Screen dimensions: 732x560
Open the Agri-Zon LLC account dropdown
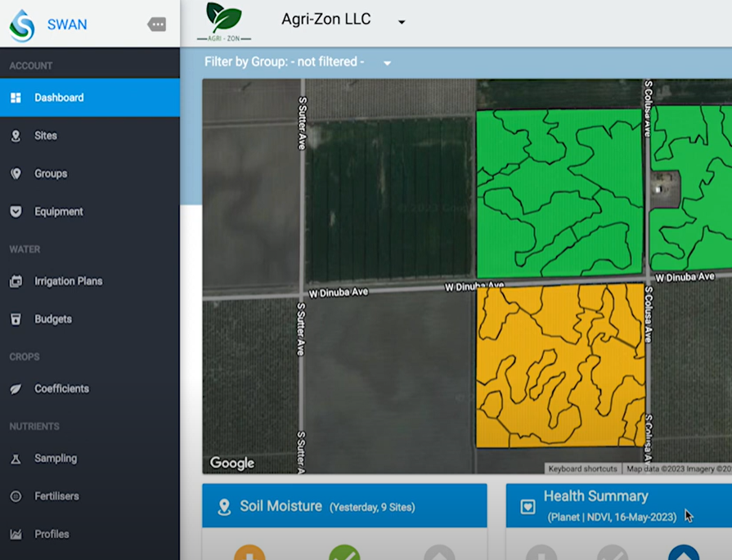[400, 20]
